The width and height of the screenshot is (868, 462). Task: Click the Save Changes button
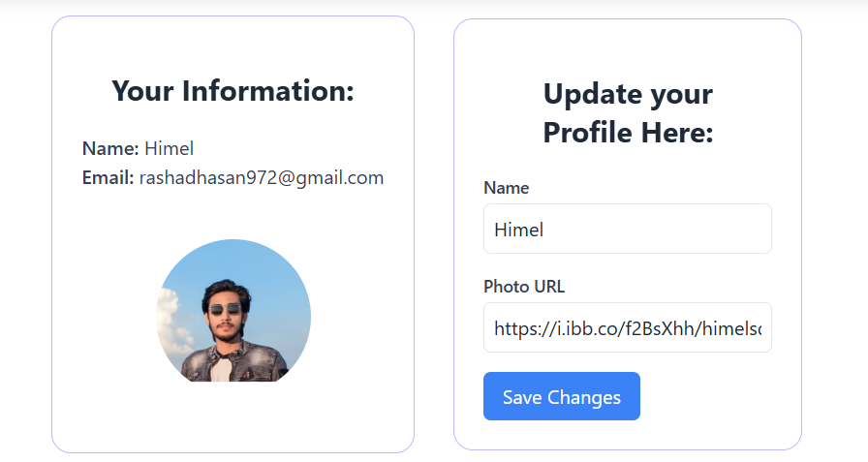[561, 396]
